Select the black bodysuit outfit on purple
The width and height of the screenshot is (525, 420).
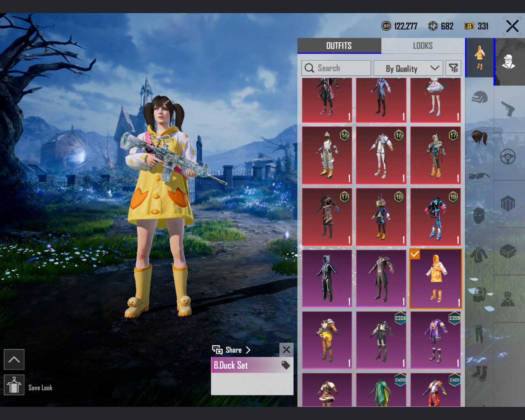point(327,278)
